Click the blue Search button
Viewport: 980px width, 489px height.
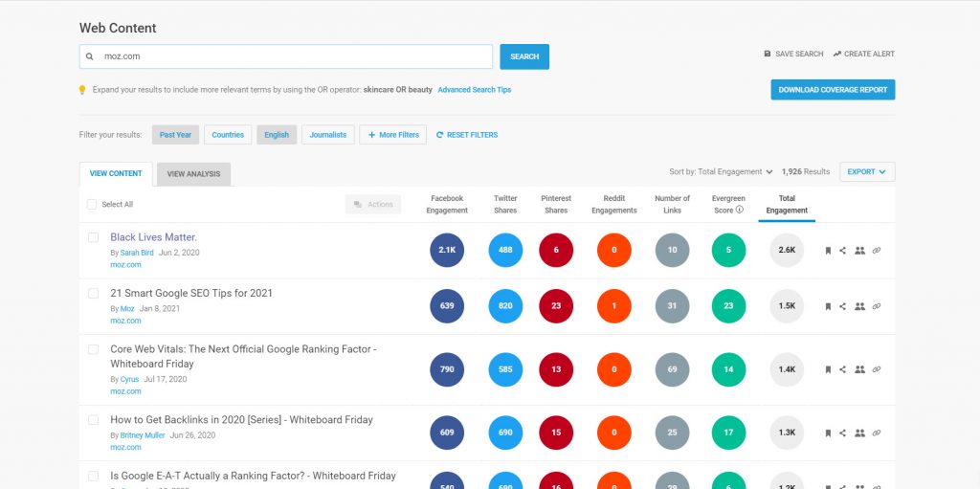click(524, 56)
